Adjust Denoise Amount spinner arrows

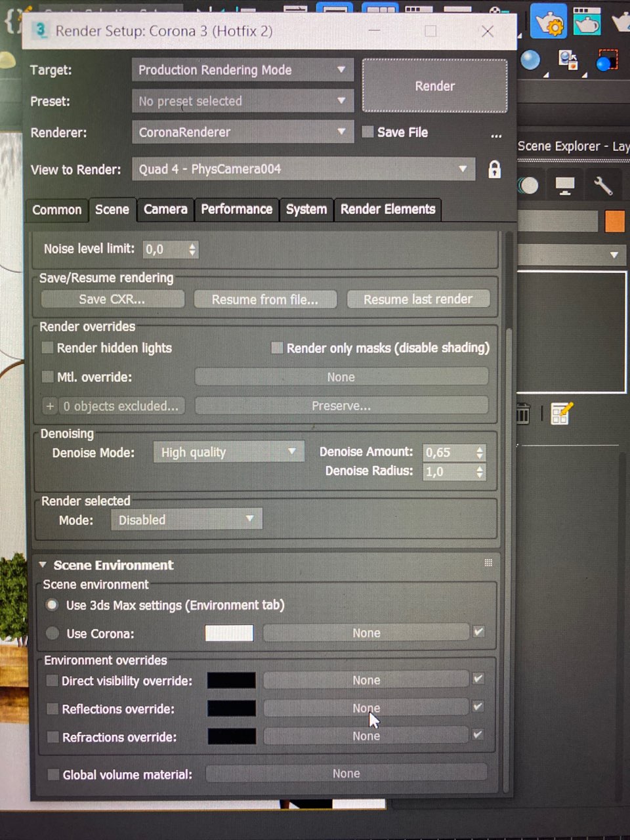(480, 452)
